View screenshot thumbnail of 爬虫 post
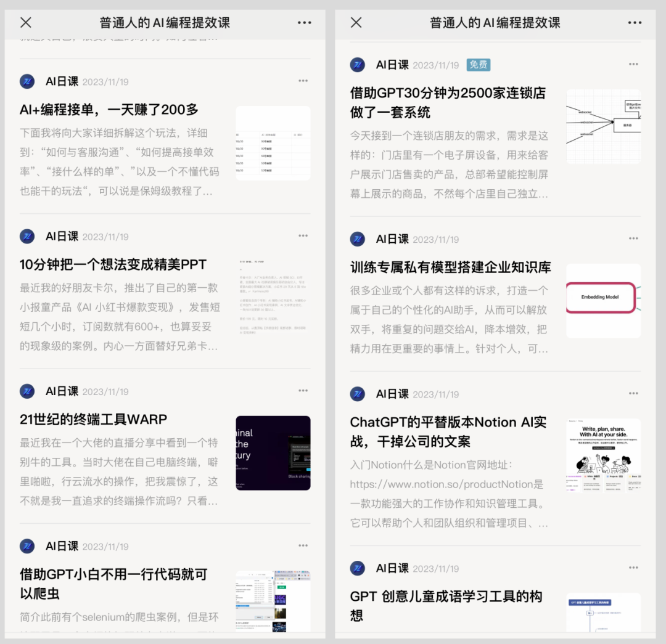 tap(273, 601)
